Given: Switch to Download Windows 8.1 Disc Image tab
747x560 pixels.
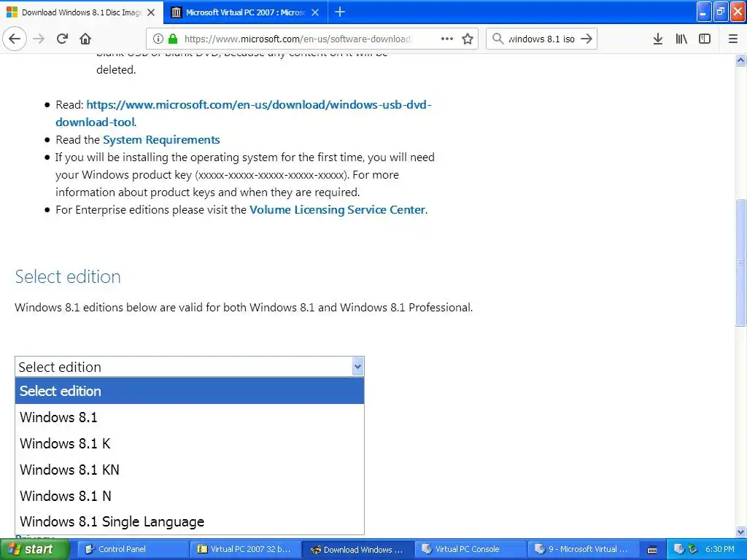Looking at the screenshot, I should coord(82,12).
